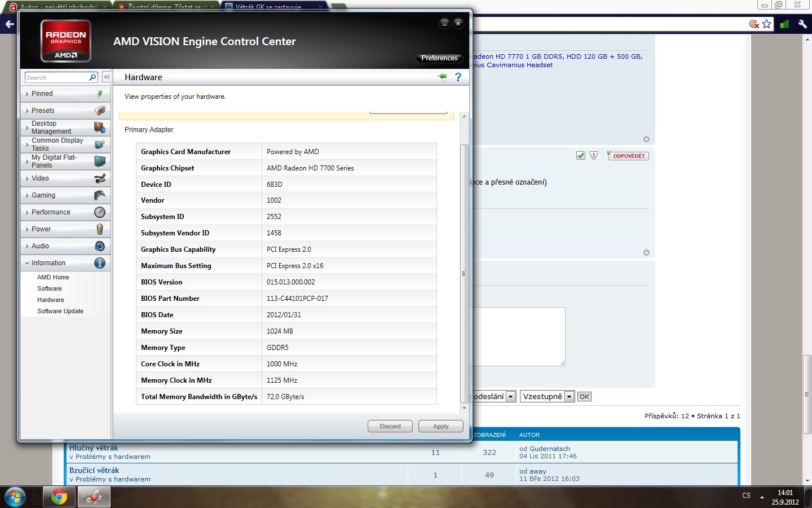Click the Information 'i' icon
The image size is (812, 508).
(x=100, y=263)
